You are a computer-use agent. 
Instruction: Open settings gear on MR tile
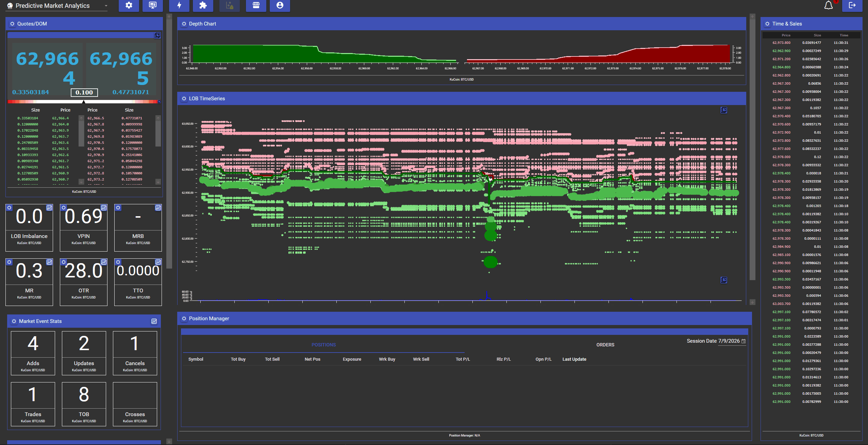click(x=9, y=262)
